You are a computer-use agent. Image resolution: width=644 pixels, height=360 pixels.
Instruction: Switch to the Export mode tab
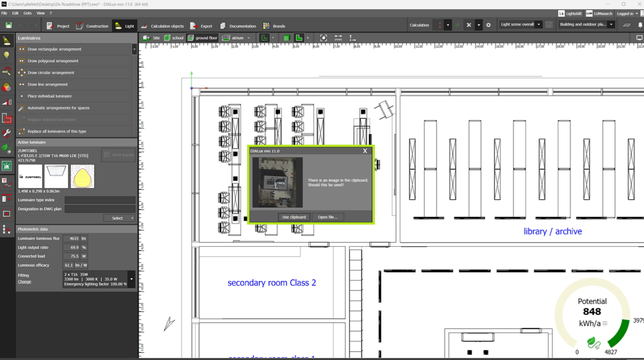(x=201, y=26)
